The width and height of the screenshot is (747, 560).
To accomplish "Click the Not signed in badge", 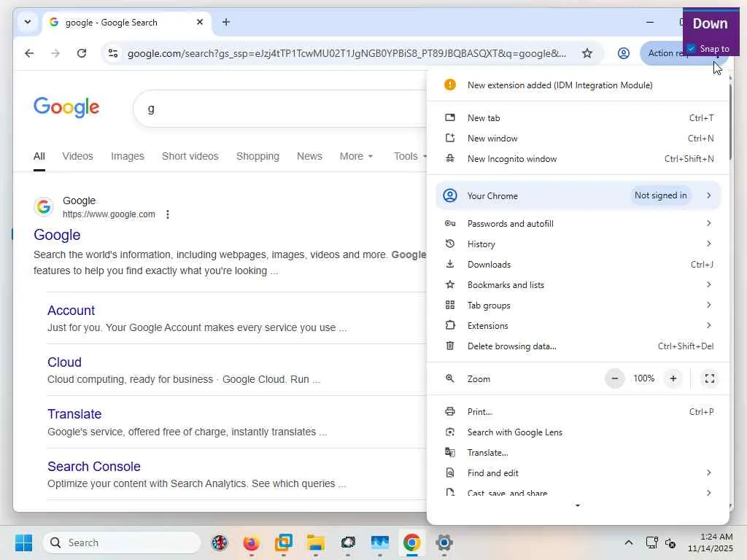I will (x=660, y=195).
